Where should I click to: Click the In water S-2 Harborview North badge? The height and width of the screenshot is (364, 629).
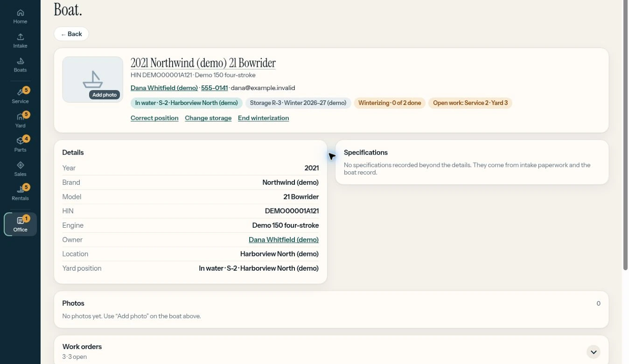(x=187, y=103)
